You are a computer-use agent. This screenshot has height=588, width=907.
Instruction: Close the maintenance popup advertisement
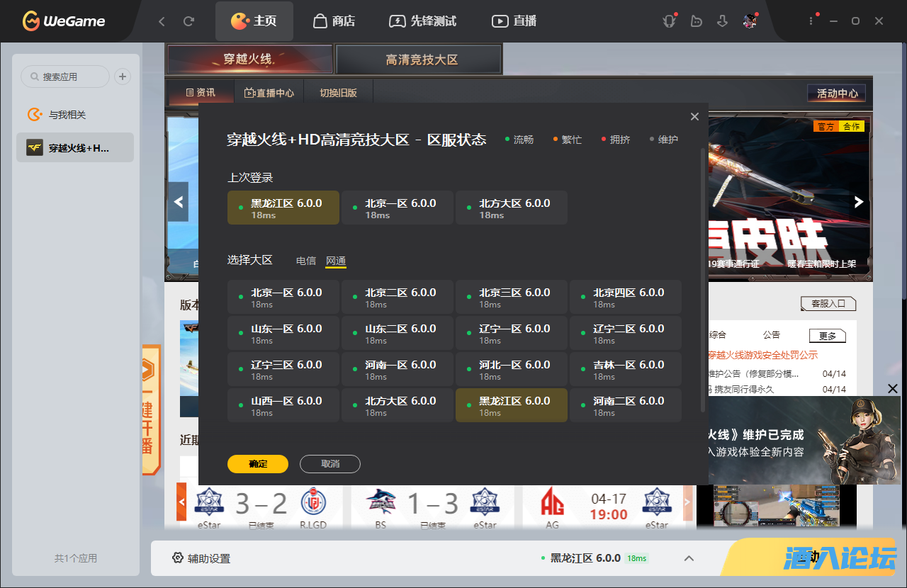point(893,388)
